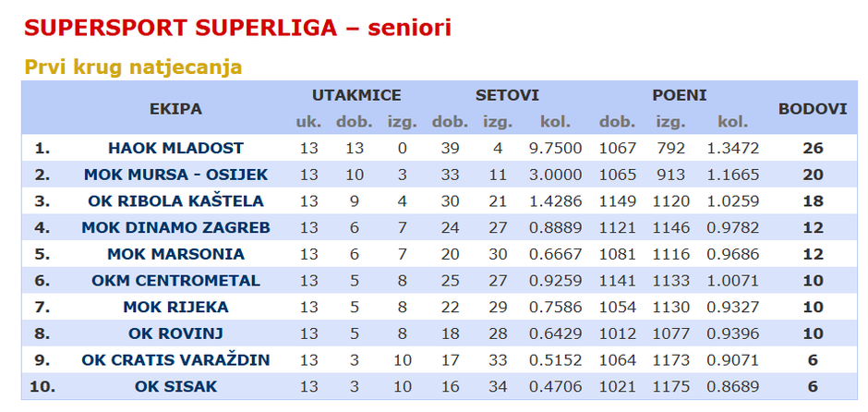Click the HAOK MLADOST team name
868x412 pixels.
(x=175, y=148)
